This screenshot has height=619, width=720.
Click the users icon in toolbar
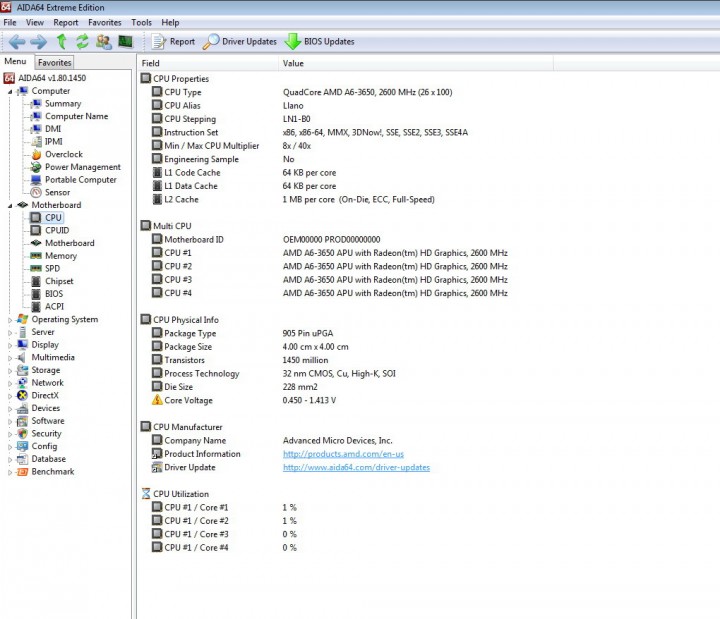[x=104, y=41]
